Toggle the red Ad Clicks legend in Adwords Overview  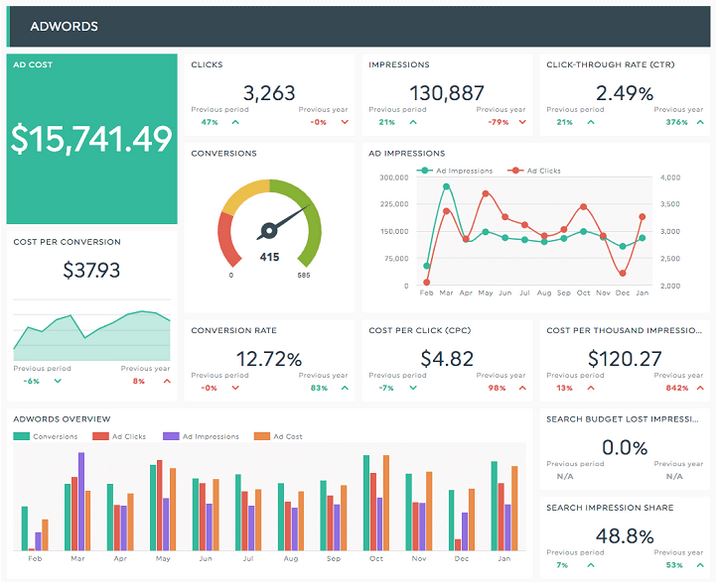coord(119,436)
